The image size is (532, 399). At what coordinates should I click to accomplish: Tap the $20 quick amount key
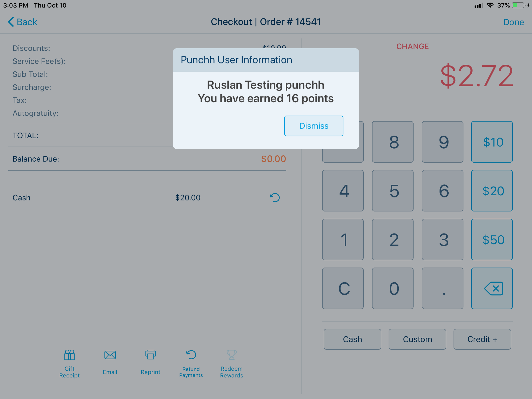point(492,191)
